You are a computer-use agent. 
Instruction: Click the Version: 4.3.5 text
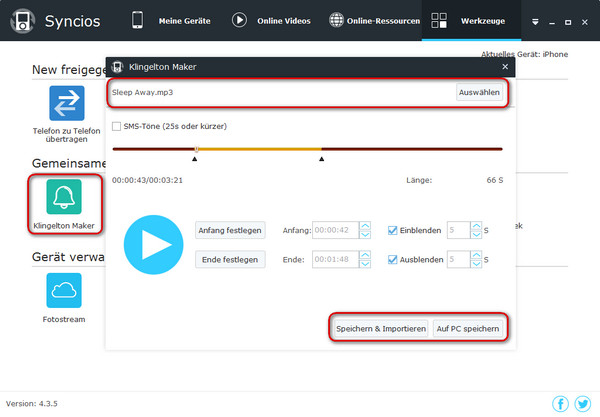point(32,404)
